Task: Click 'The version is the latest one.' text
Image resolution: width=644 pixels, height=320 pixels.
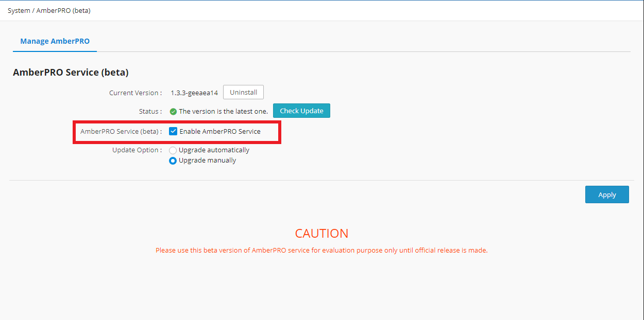Action: [223, 111]
